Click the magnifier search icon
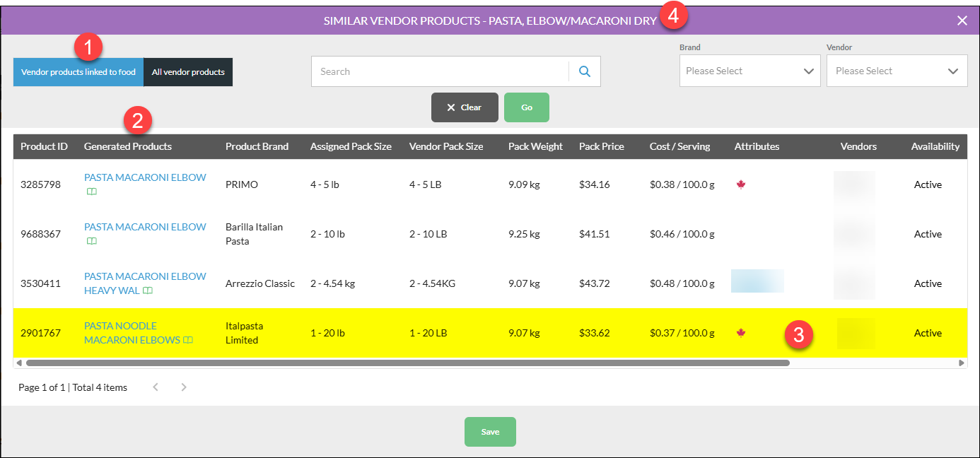Viewport: 980px width, 458px height. pos(585,71)
